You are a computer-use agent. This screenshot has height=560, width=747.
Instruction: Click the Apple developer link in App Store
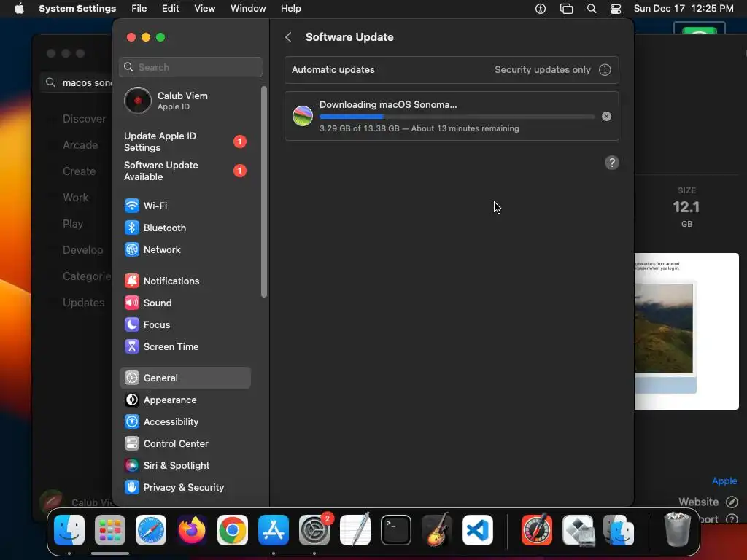point(724,481)
